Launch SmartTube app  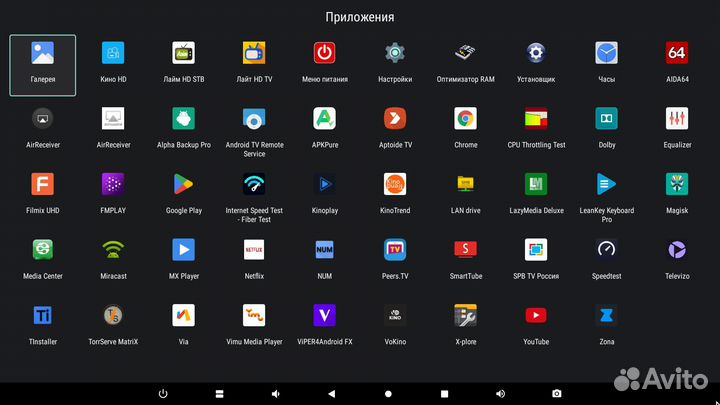pos(465,250)
